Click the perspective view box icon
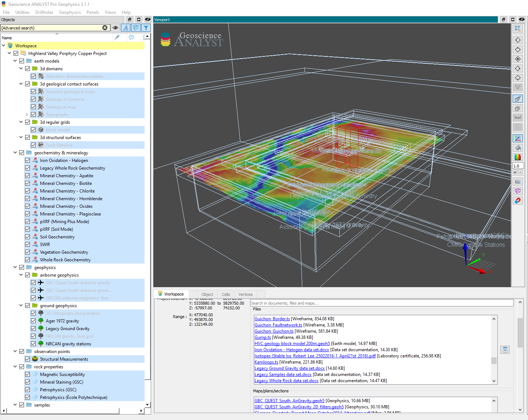 click(x=517, y=99)
